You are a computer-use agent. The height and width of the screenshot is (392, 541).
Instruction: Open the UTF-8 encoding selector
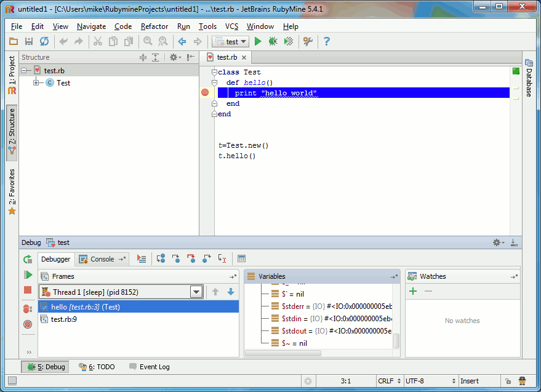tap(431, 381)
